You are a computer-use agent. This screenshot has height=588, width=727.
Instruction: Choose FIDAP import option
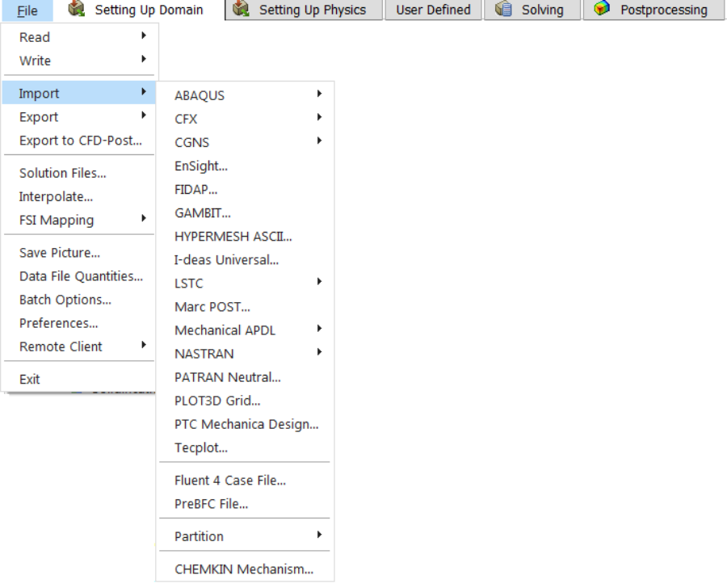(245, 190)
